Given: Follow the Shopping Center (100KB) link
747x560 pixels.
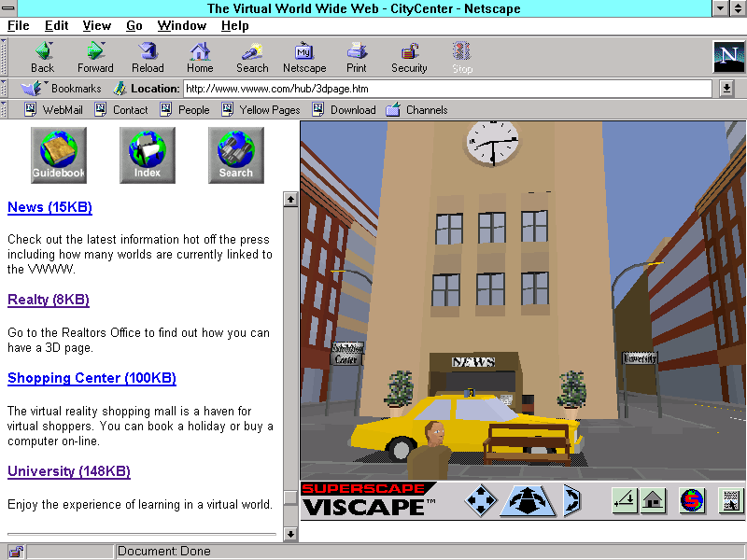Looking at the screenshot, I should (92, 378).
